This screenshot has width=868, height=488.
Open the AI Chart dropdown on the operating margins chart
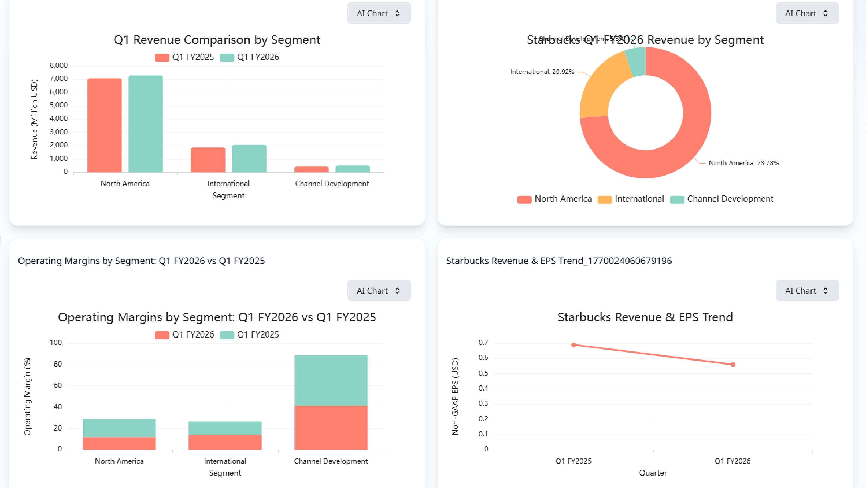click(379, 290)
